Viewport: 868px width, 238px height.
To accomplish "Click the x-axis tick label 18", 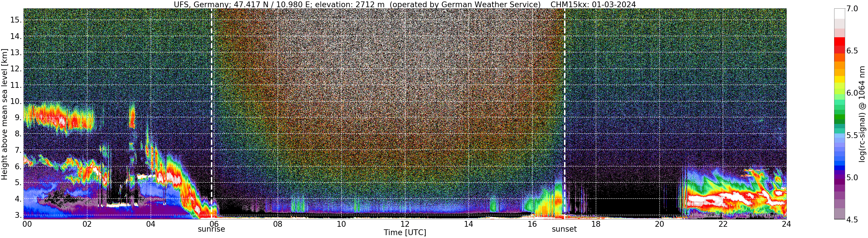I will click(x=596, y=224).
